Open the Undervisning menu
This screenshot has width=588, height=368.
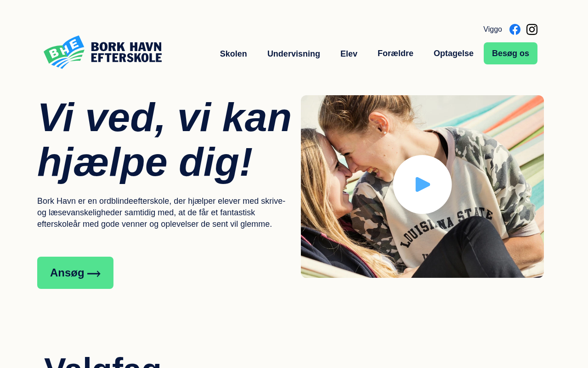[294, 54]
